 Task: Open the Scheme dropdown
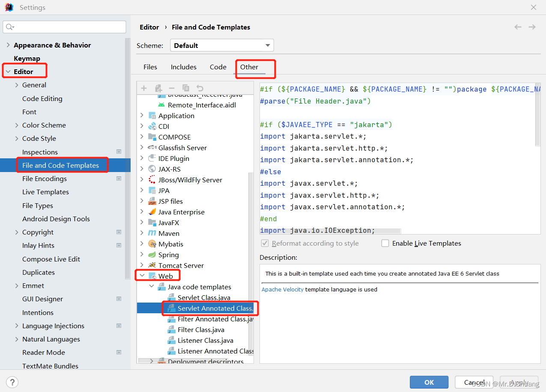(x=222, y=45)
